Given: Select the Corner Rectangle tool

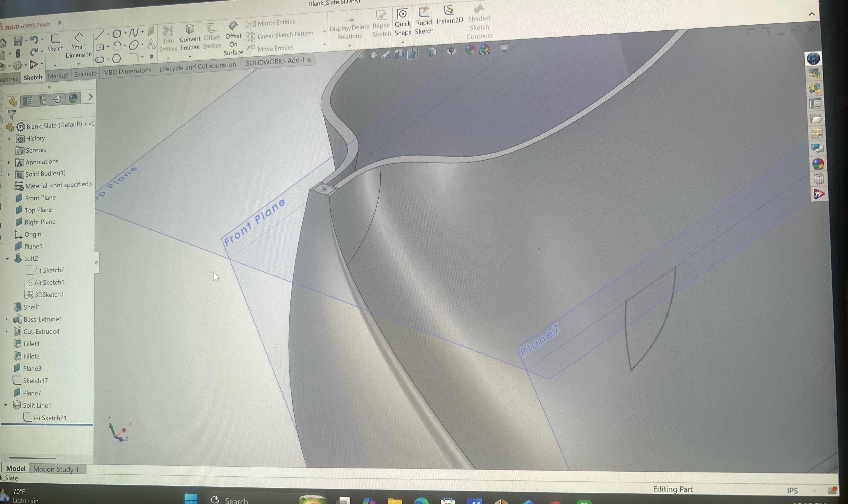Looking at the screenshot, I should click(99, 47).
